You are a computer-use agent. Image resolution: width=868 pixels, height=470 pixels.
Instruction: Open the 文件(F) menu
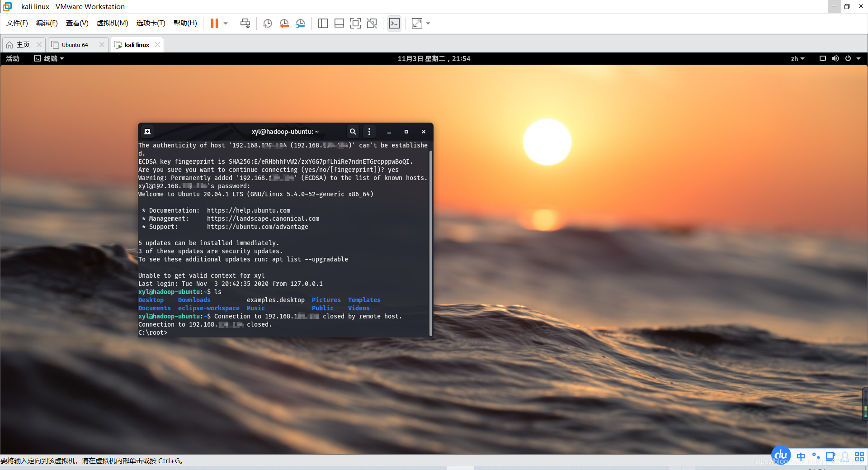tap(17, 23)
